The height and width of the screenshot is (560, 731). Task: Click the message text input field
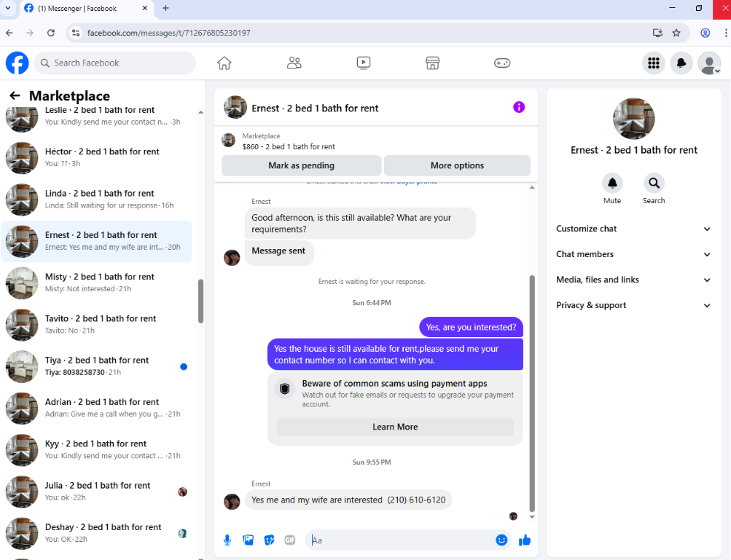point(401,540)
